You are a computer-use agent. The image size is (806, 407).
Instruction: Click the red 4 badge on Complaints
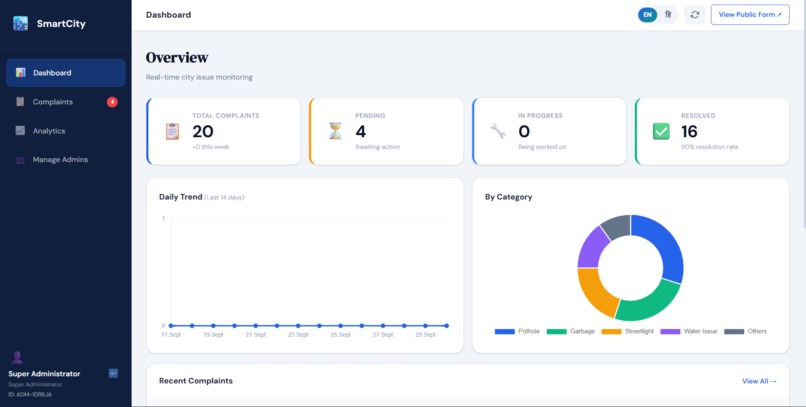(x=112, y=102)
